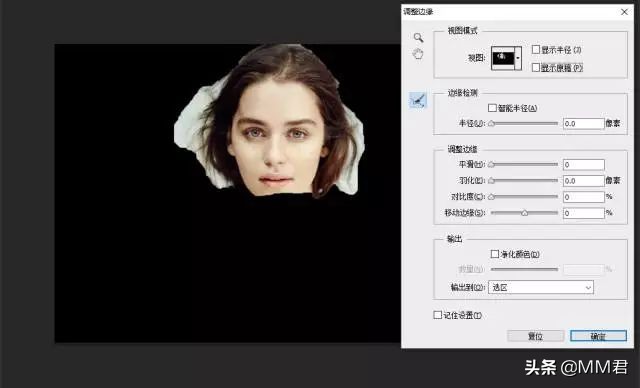Screen dimensions: 640x388
Task: Enable the 显示半径 checkbox
Action: coord(536,49)
